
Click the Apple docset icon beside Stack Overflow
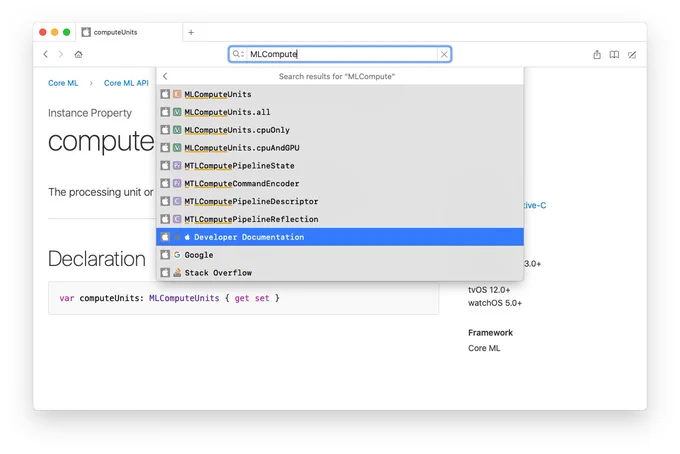coord(165,272)
